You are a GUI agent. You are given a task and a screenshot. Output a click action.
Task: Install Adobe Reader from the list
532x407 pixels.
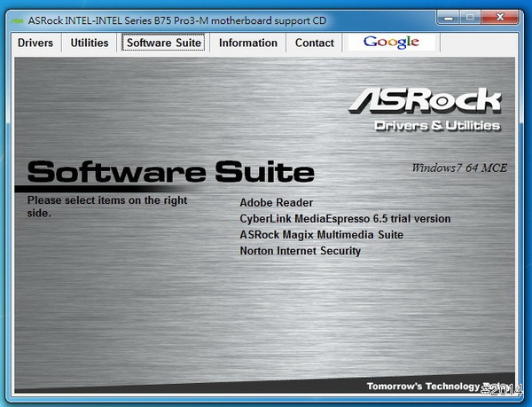(x=276, y=203)
